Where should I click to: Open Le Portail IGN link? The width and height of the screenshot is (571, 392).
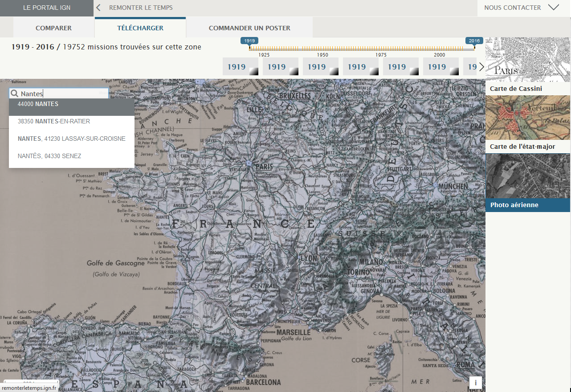click(47, 8)
